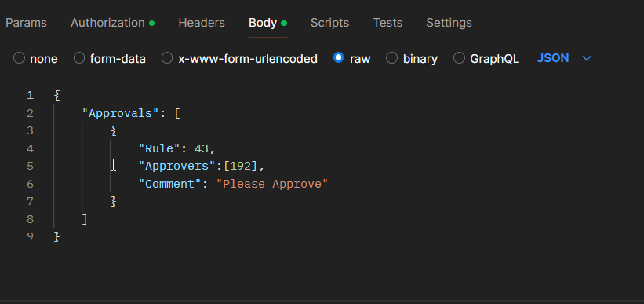
Task: Select the none body type radio
Action: coord(20,58)
